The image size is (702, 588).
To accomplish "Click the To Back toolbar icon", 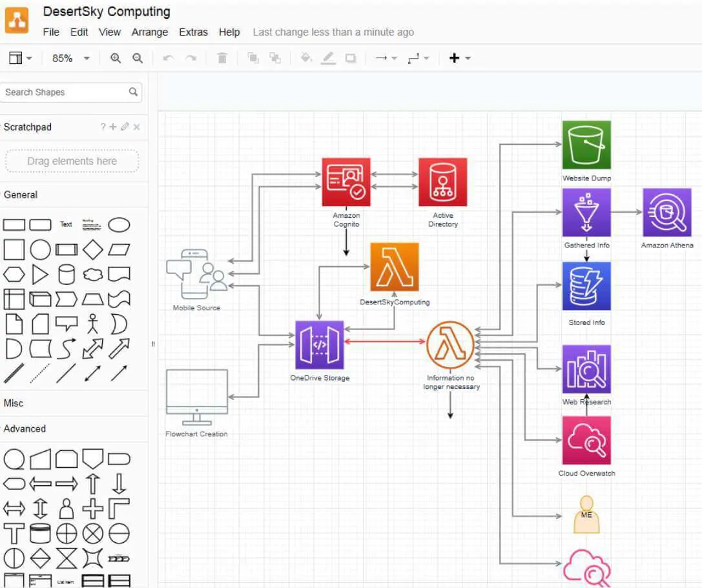I will pos(275,58).
